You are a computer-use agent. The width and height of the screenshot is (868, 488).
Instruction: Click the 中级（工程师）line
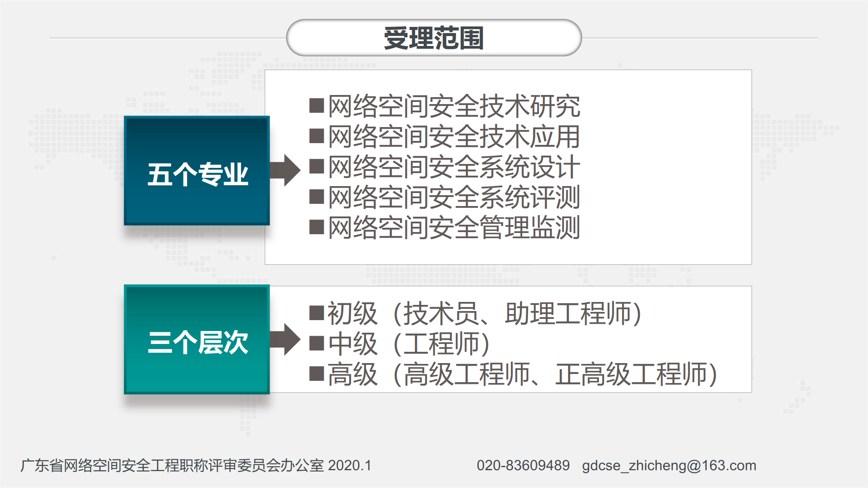[409, 344]
